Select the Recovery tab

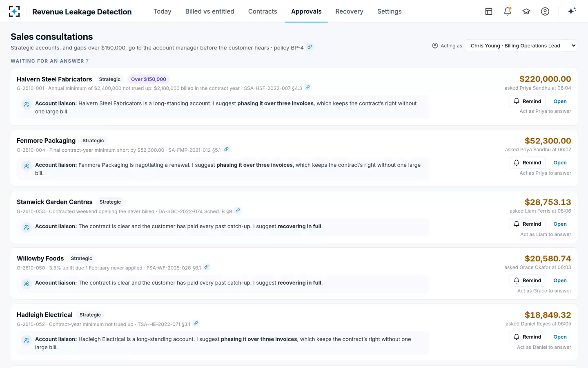(x=349, y=11)
